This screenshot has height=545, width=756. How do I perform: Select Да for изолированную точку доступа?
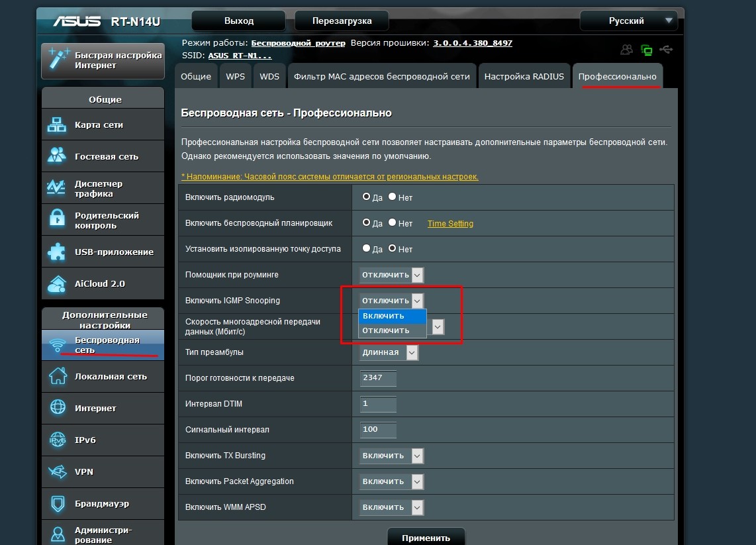pyautogui.click(x=367, y=248)
